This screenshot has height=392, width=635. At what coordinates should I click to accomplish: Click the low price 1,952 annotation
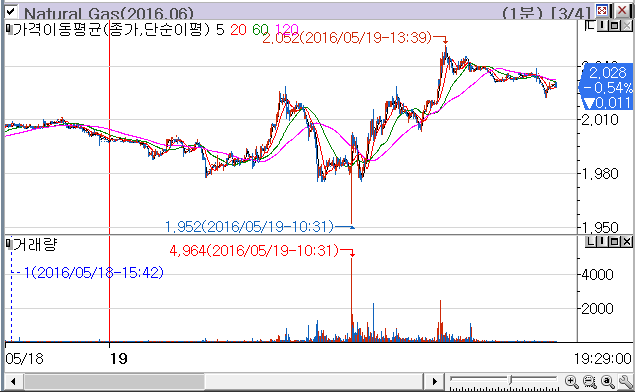249,226
